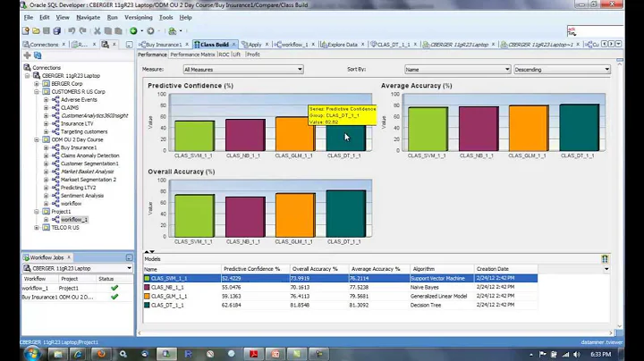Switch to the ROC tab
Image resolution: width=644 pixels, height=361 pixels.
pos(224,55)
